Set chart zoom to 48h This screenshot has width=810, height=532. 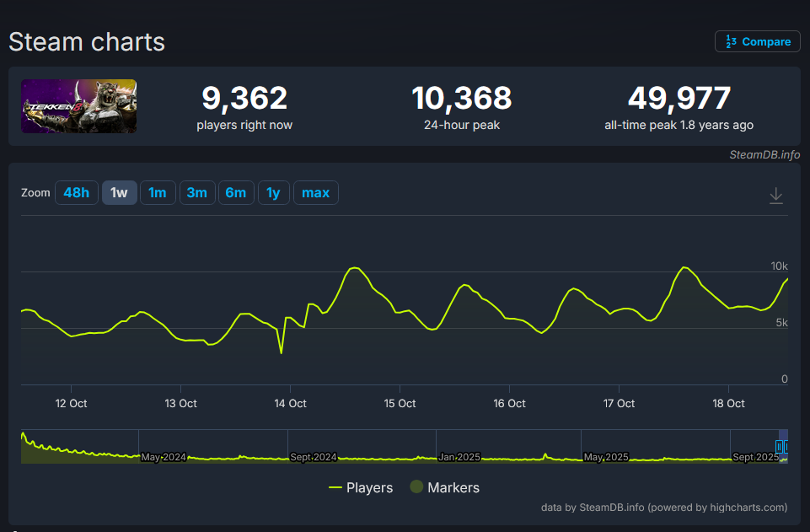pos(77,193)
